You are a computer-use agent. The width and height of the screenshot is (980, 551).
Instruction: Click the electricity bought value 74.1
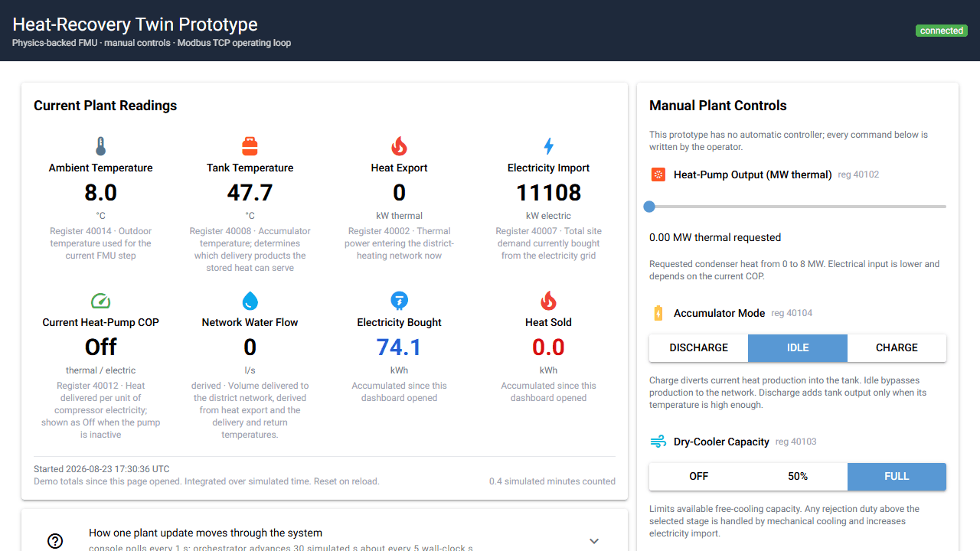[399, 347]
